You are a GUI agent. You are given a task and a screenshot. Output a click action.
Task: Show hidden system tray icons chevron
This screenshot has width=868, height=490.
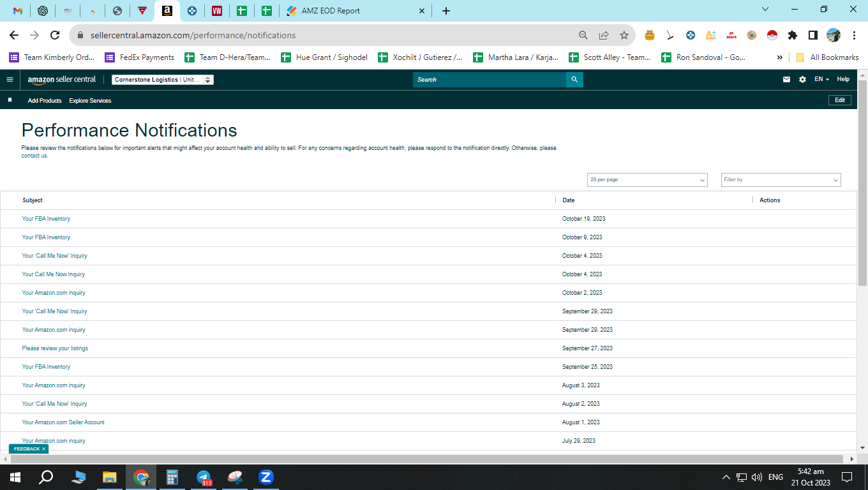click(x=726, y=477)
